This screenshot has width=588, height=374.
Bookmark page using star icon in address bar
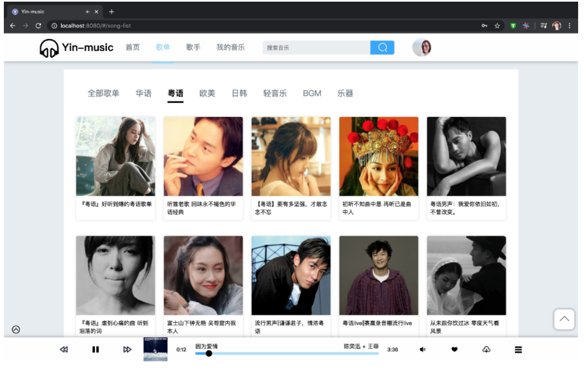pyautogui.click(x=497, y=25)
